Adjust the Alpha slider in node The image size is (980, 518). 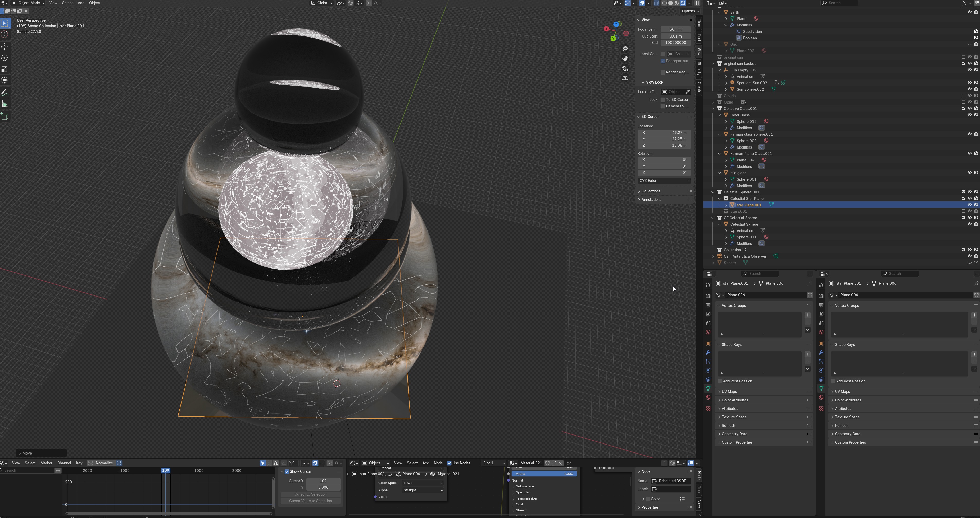point(544,474)
